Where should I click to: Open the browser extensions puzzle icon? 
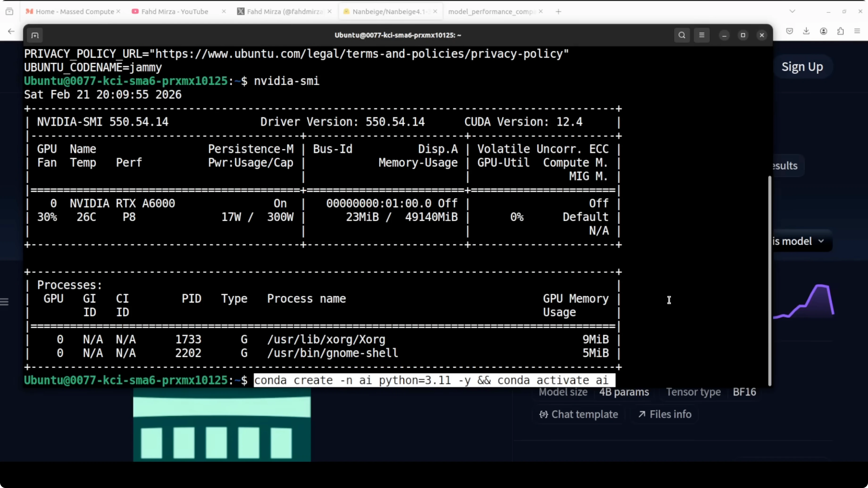point(840,31)
